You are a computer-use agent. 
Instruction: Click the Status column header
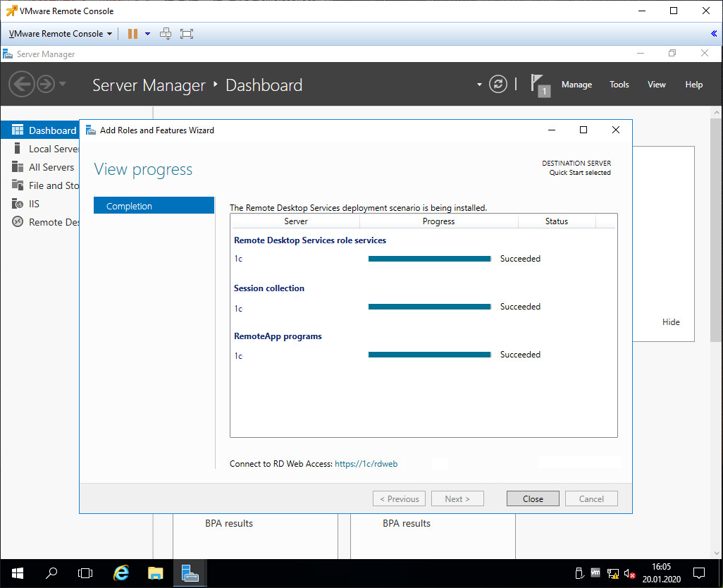(557, 221)
